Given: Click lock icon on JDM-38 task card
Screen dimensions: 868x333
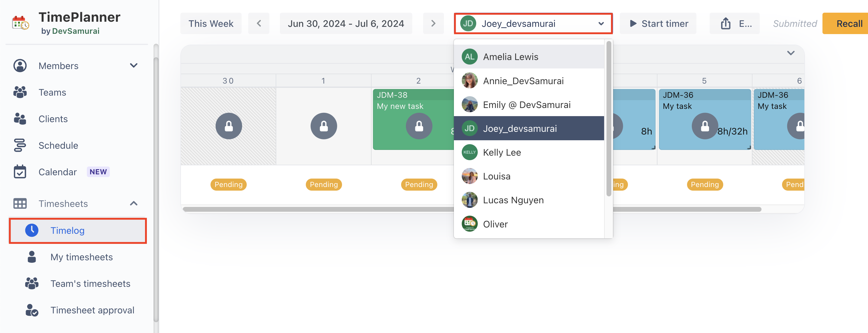Looking at the screenshot, I should [419, 126].
